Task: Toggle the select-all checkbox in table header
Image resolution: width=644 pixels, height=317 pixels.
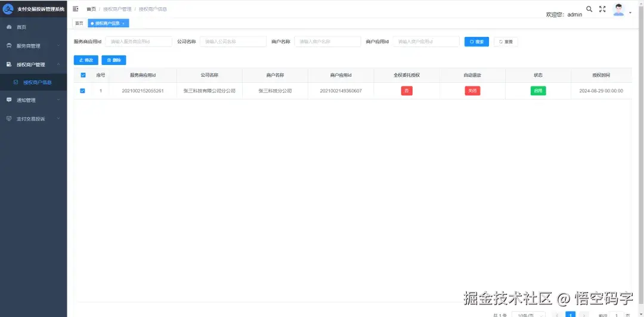Action: pyautogui.click(x=82, y=75)
